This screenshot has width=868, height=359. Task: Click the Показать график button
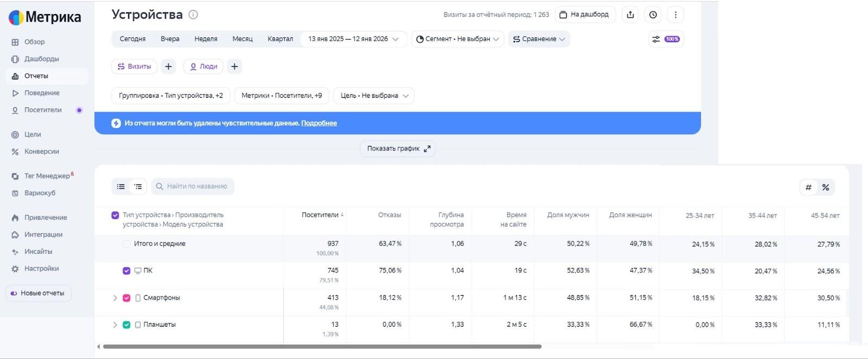[398, 149]
